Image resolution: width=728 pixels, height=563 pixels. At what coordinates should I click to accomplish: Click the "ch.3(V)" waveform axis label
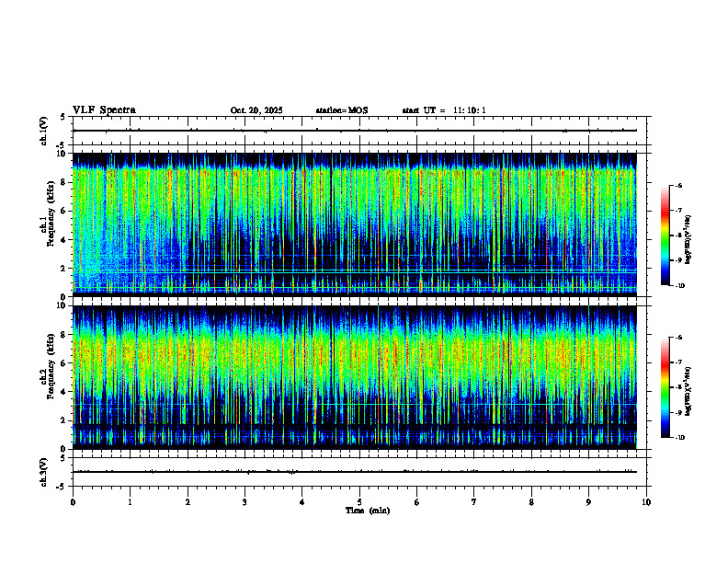43,472
